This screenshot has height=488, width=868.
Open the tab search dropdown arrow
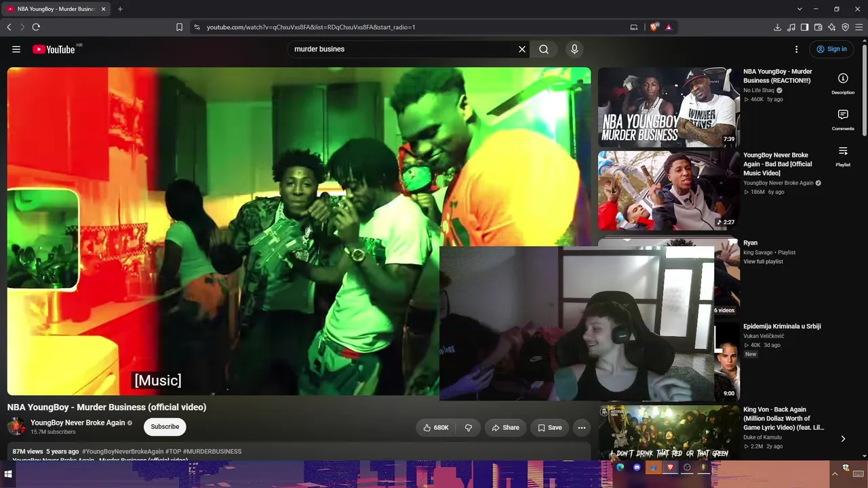point(800,9)
